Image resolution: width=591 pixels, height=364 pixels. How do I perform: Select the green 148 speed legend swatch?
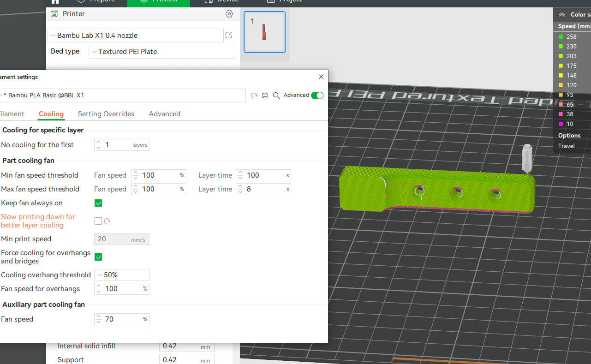click(561, 75)
